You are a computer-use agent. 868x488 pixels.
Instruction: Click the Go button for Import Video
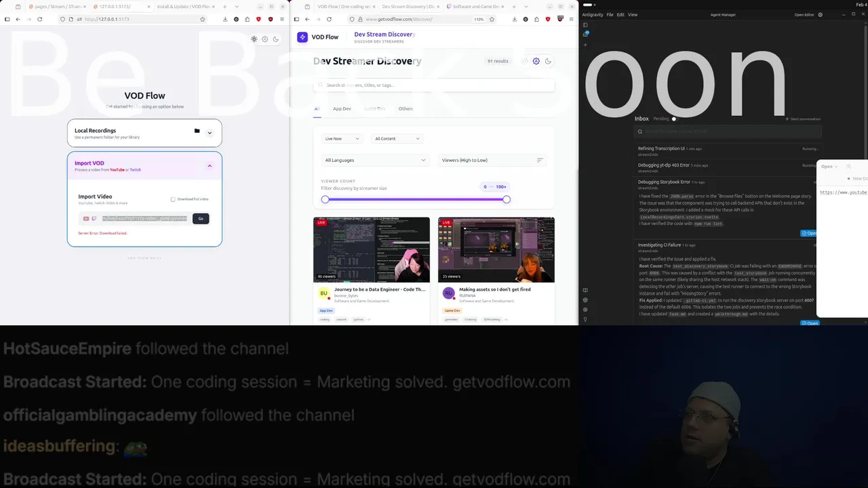click(201, 218)
